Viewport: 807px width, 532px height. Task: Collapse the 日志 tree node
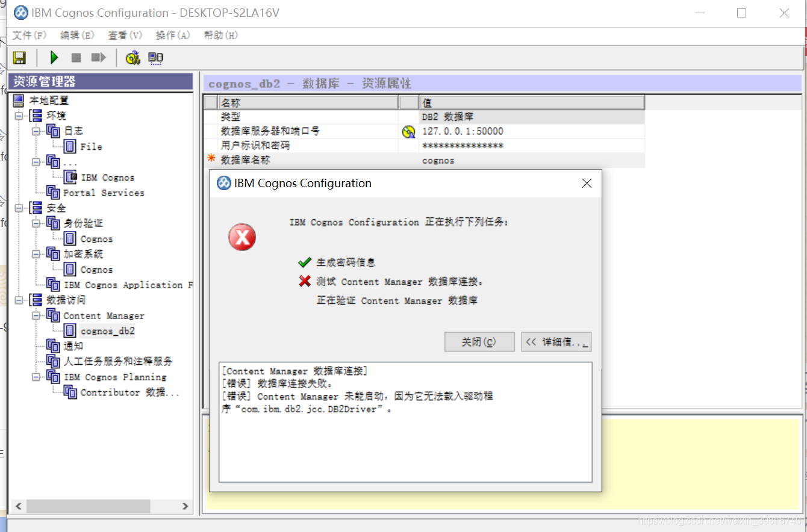click(36, 131)
